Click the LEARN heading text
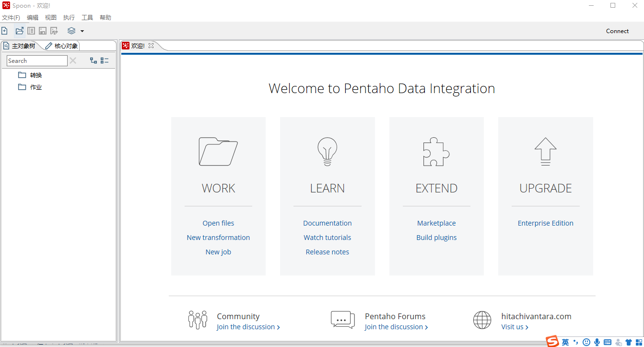This screenshot has height=347, width=644. pyautogui.click(x=328, y=189)
